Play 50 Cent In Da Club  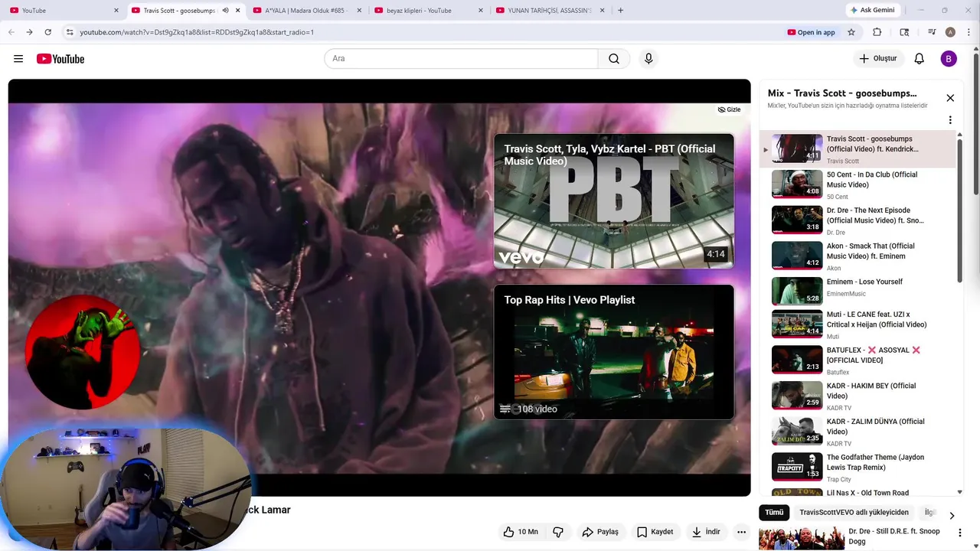click(x=857, y=184)
